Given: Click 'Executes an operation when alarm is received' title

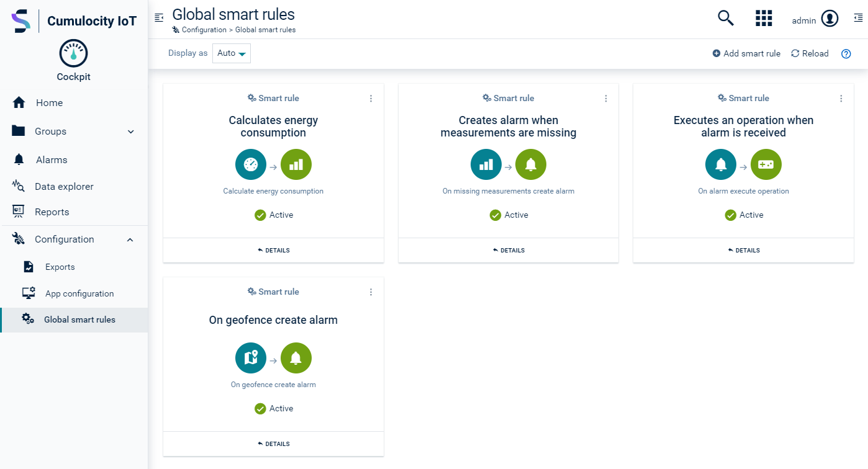Looking at the screenshot, I should (x=744, y=127).
